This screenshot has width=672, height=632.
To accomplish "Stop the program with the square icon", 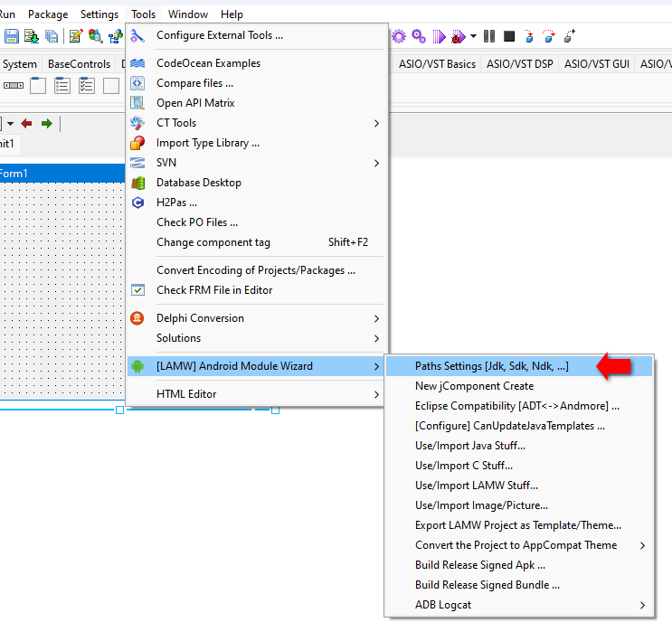I will [509, 36].
